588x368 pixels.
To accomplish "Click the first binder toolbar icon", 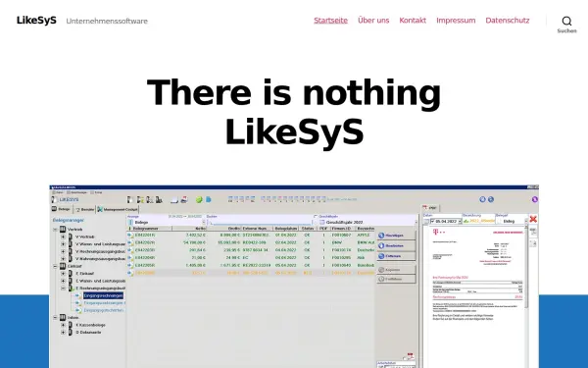I will [129, 200].
